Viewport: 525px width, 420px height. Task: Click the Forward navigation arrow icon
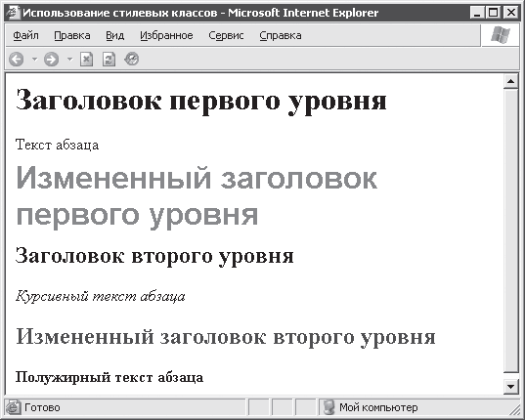(x=51, y=60)
